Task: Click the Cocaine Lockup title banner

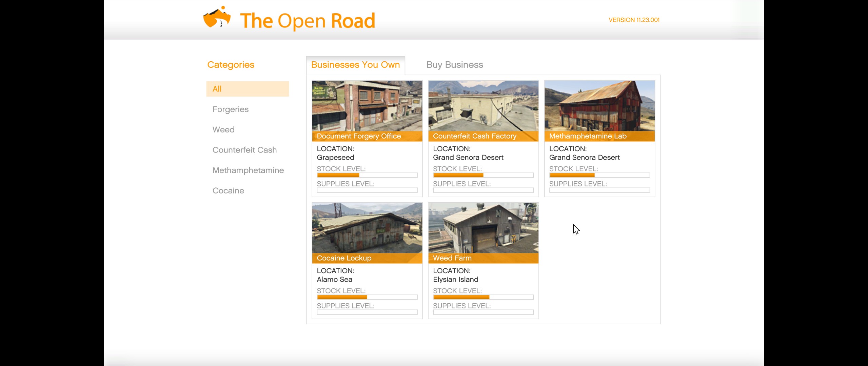Action: coord(367,258)
